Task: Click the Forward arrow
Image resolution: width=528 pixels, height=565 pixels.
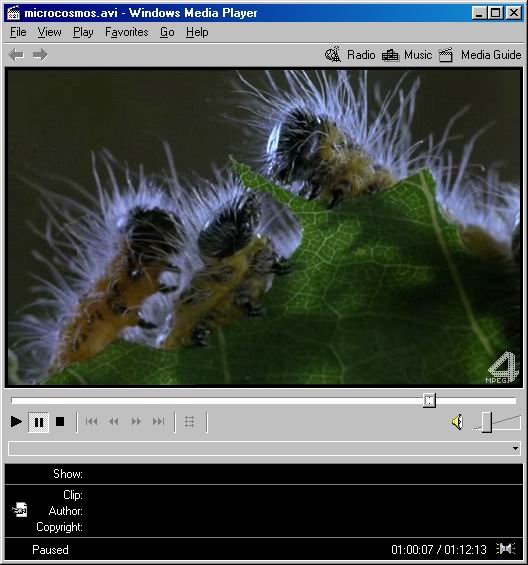Action: pos(40,55)
